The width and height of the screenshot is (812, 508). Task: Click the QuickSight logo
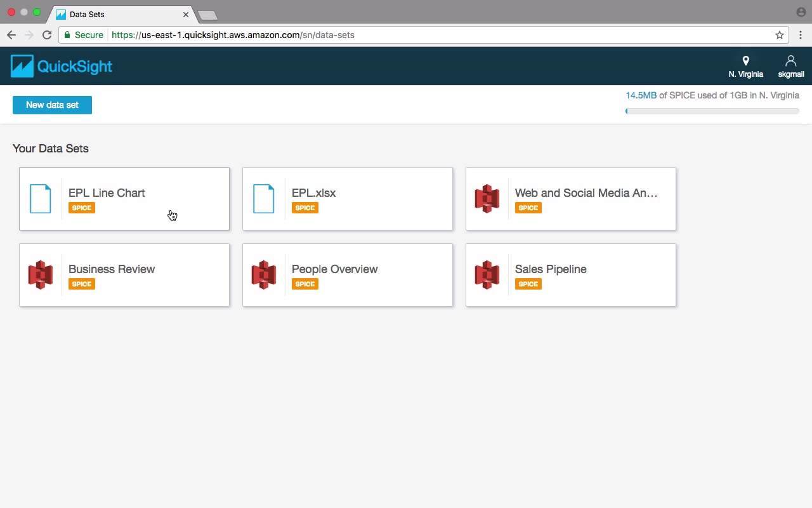(x=62, y=66)
